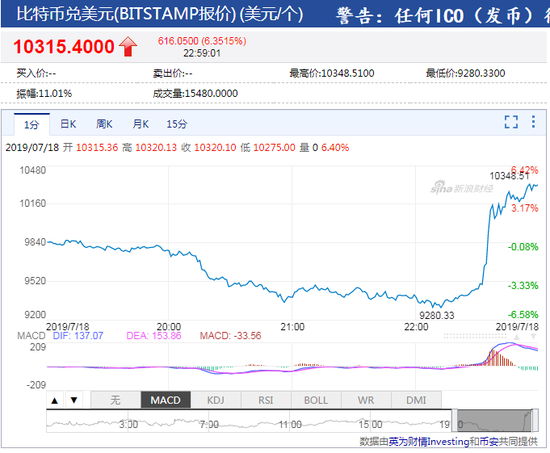The height and width of the screenshot is (453, 550).
Task: Open the 英为财情Investing link
Action: click(429, 441)
